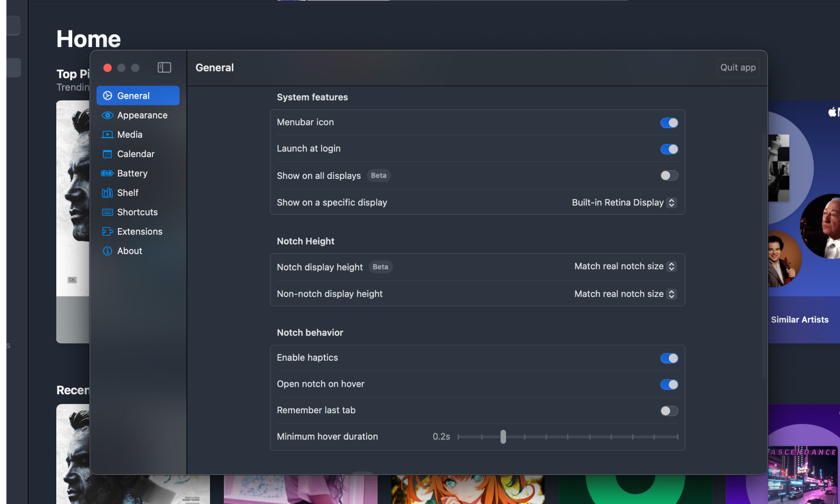The width and height of the screenshot is (840, 504).
Task: Click the sidebar toggle icon
Action: pos(164,68)
